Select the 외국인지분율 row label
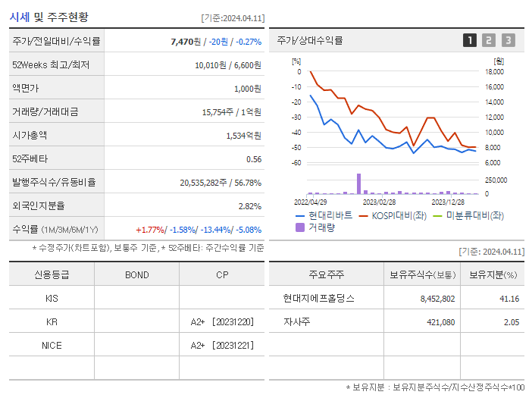This screenshot has width=532, height=398. point(39,205)
